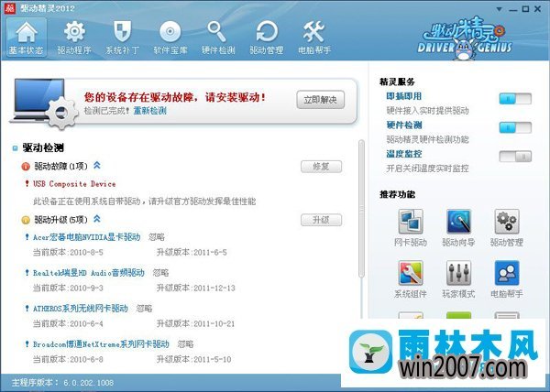This screenshot has height=392, width=550.
Task: Click the 即插即用 service label
Action: click(x=404, y=96)
